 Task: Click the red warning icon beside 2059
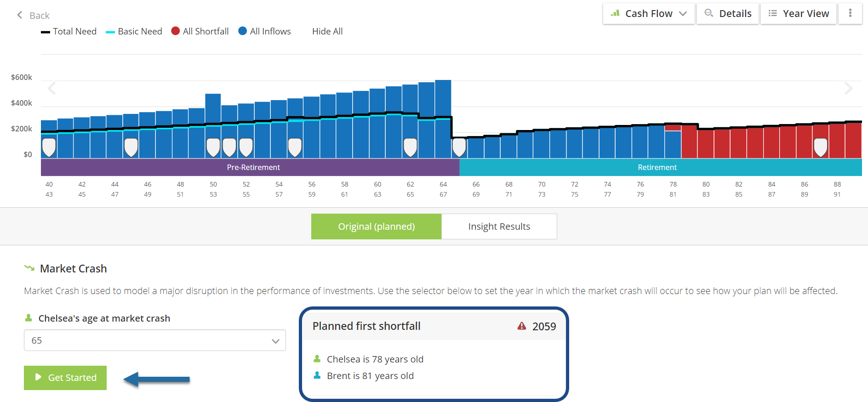(521, 326)
